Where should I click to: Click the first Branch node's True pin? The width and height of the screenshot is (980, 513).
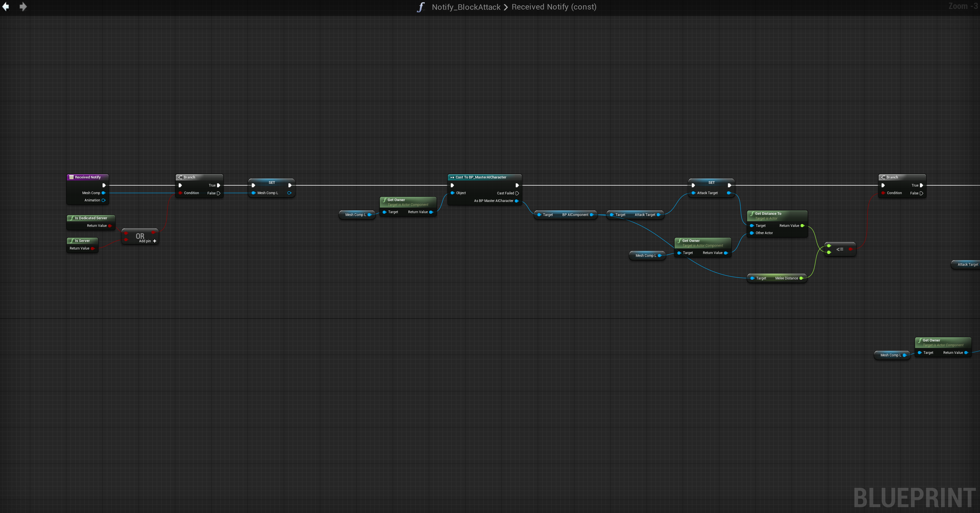point(218,185)
